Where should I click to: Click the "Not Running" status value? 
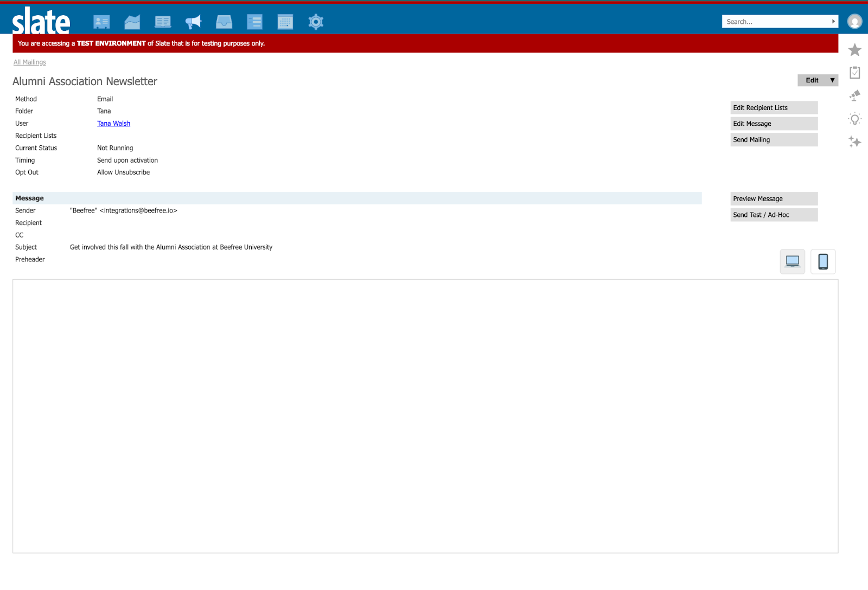115,148
